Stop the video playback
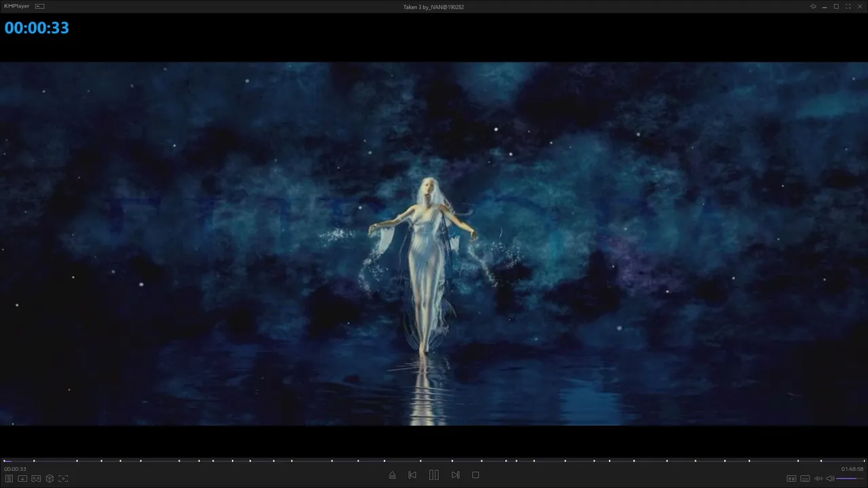 click(475, 475)
